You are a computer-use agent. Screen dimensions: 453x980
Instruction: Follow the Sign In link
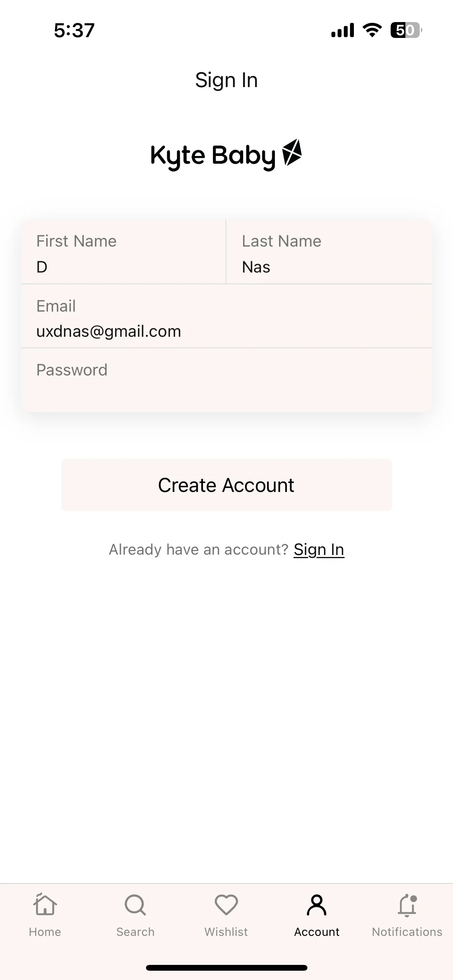pyautogui.click(x=319, y=550)
